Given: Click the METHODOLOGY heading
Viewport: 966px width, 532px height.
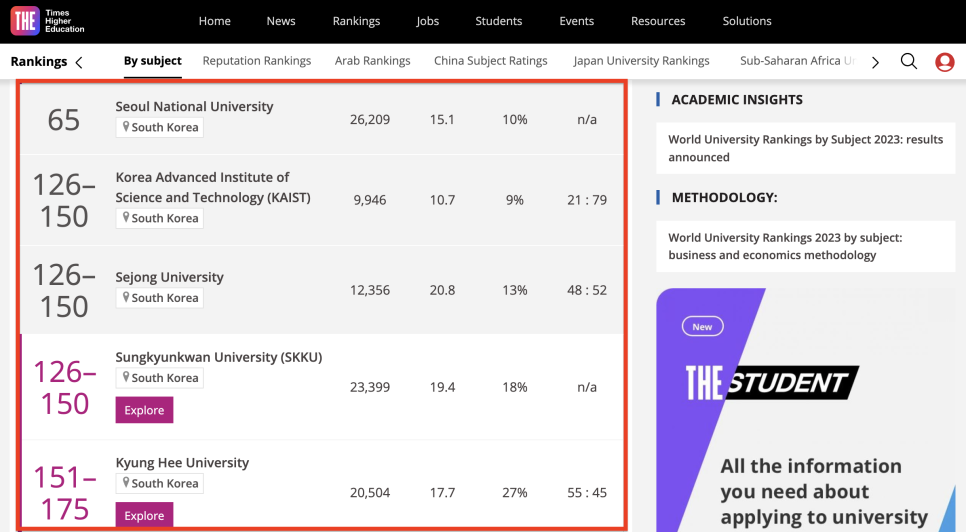Looking at the screenshot, I should (724, 198).
